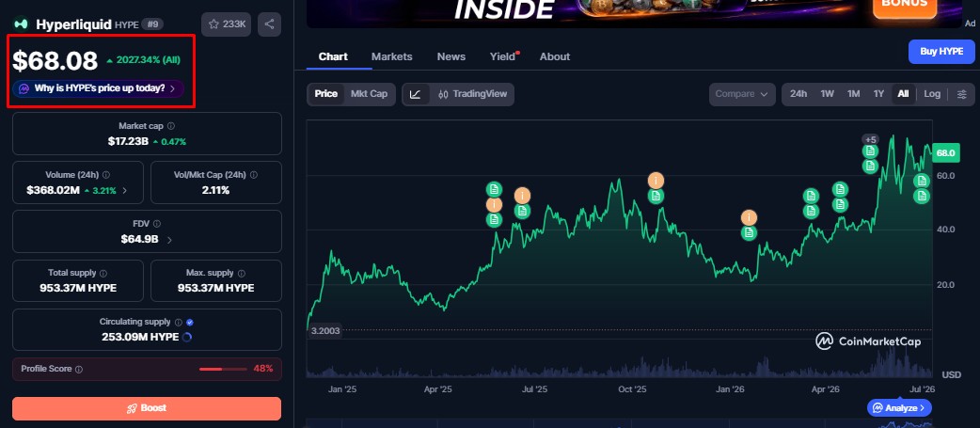Select All time range
The image size is (980, 428).
pos(903,94)
